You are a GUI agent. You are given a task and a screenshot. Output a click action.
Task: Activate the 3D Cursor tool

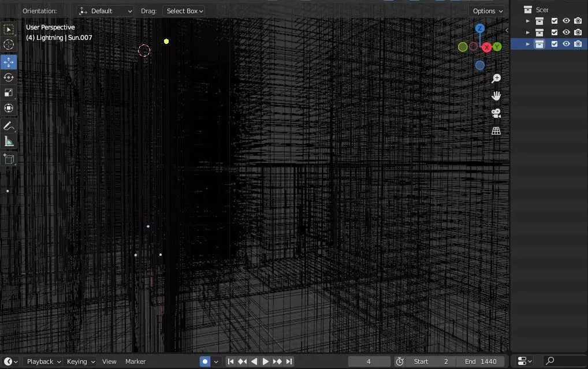(x=9, y=44)
